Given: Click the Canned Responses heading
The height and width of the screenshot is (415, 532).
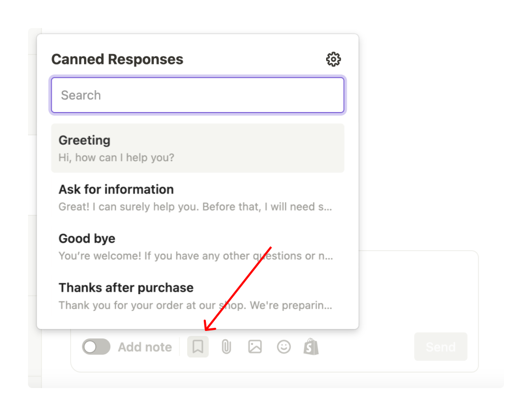Looking at the screenshot, I should coord(117,60).
